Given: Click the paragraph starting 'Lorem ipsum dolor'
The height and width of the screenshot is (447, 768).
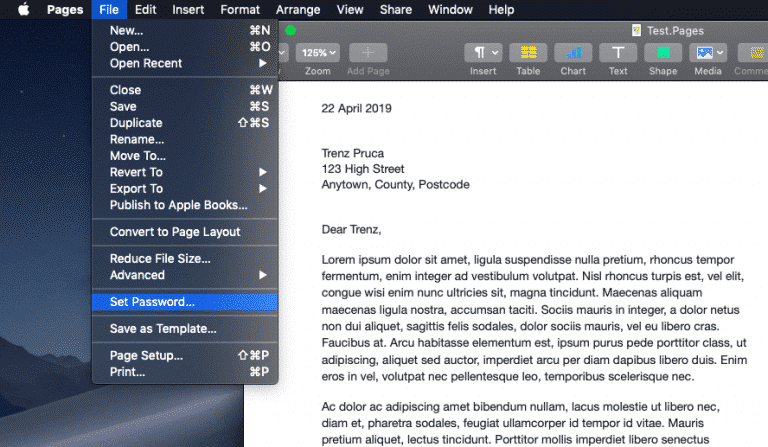Looking at the screenshot, I should pyautogui.click(x=534, y=318).
